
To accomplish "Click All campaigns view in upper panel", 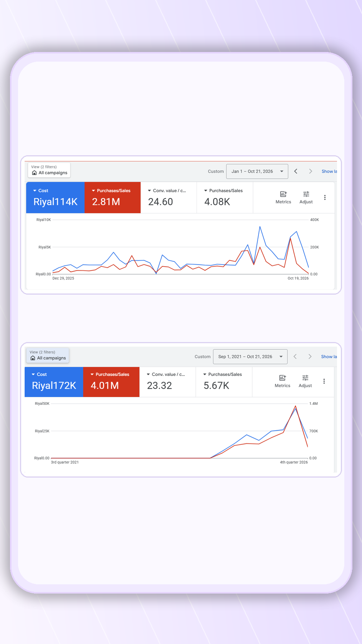I will [x=49, y=170].
